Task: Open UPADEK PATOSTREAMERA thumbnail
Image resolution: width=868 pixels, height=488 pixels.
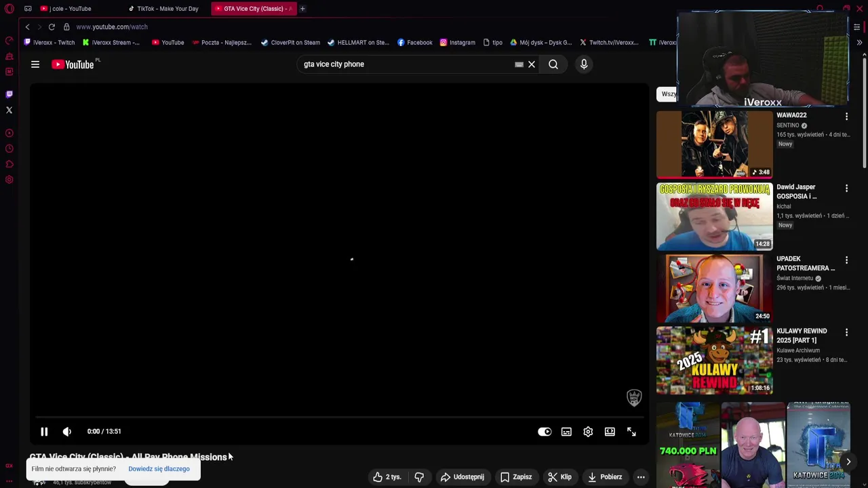Action: (714, 288)
